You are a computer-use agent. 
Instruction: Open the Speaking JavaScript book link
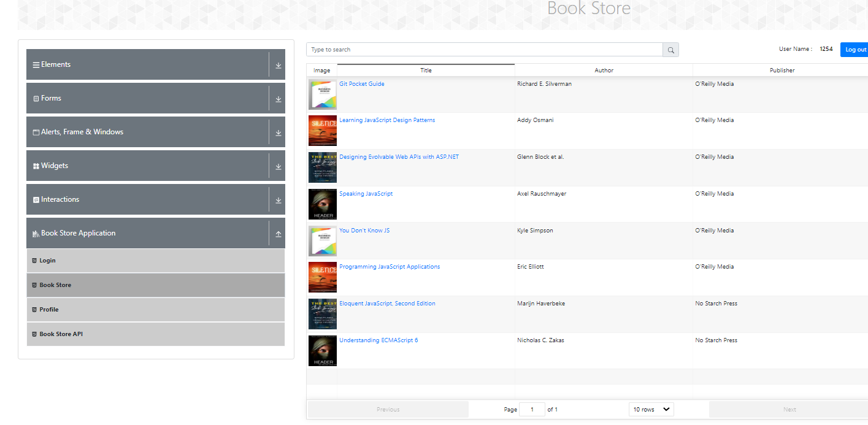(366, 194)
